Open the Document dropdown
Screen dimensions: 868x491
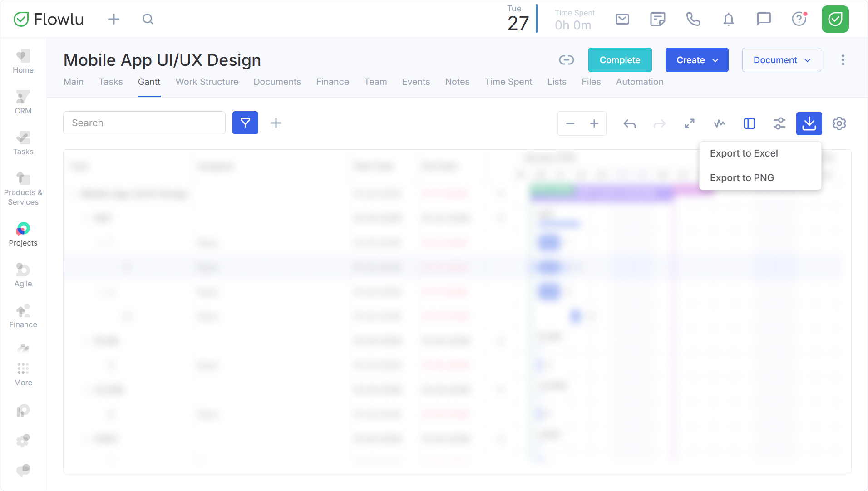click(781, 60)
